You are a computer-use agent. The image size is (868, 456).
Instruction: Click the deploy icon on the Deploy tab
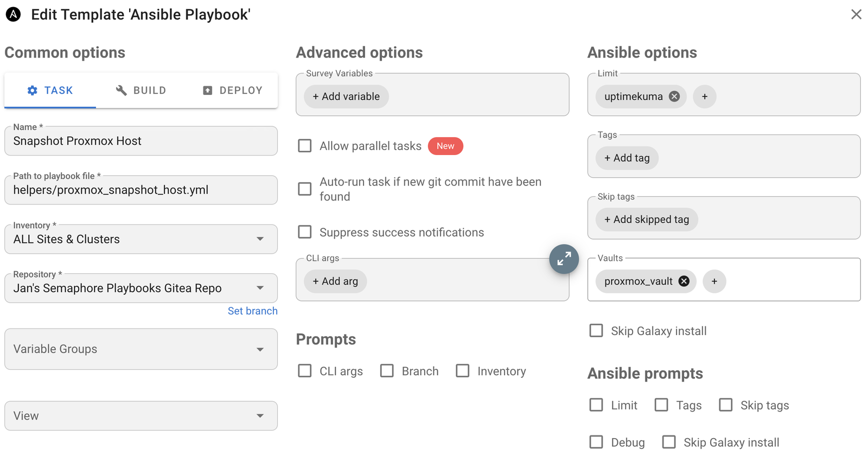(x=208, y=91)
